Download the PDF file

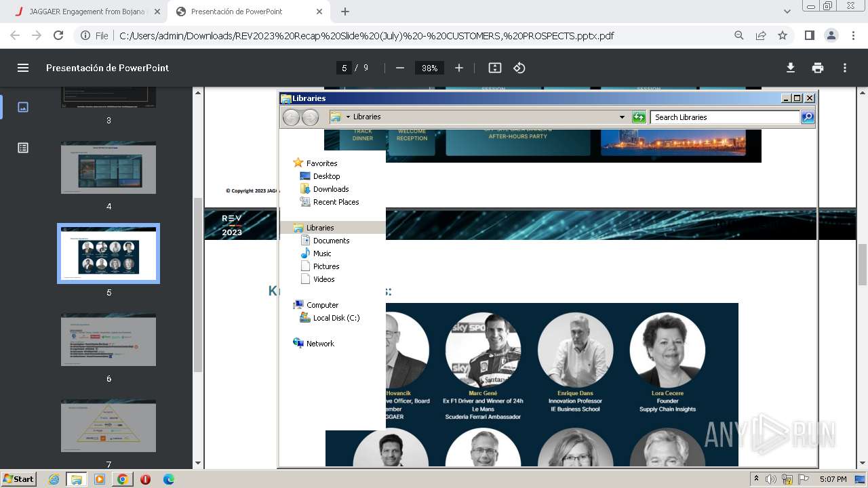[791, 68]
